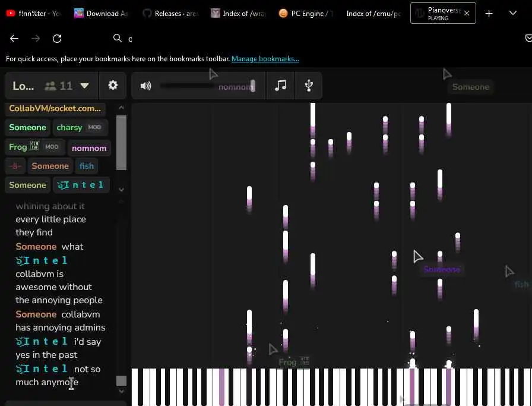This screenshot has height=406, width=532.
Task: Expand the room selector dropdown arrow
Action: click(84, 86)
